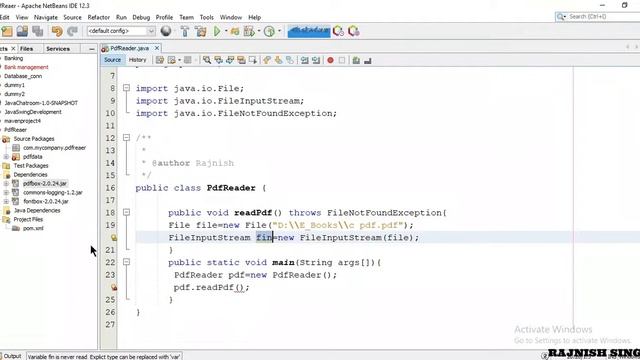Select the Java Dependencies node
Image resolution: width=640 pixels, height=360 pixels.
pyautogui.click(x=37, y=211)
